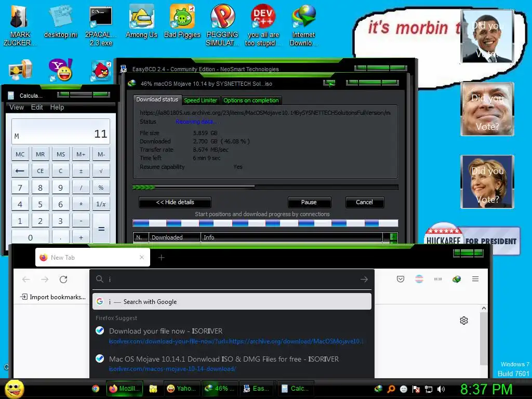Viewport: 532px width, 399px height.
Task: Click the Firefox reload page icon
Action: (x=63, y=279)
